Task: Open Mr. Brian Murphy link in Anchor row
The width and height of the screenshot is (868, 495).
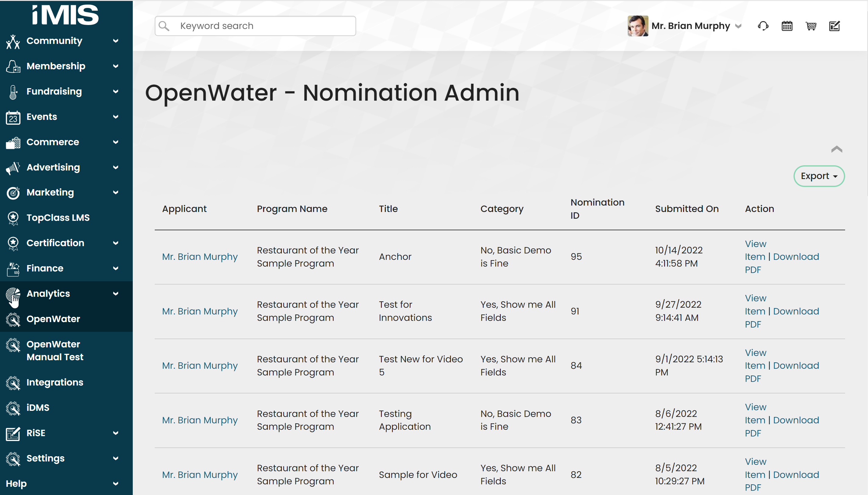Action: pos(200,257)
